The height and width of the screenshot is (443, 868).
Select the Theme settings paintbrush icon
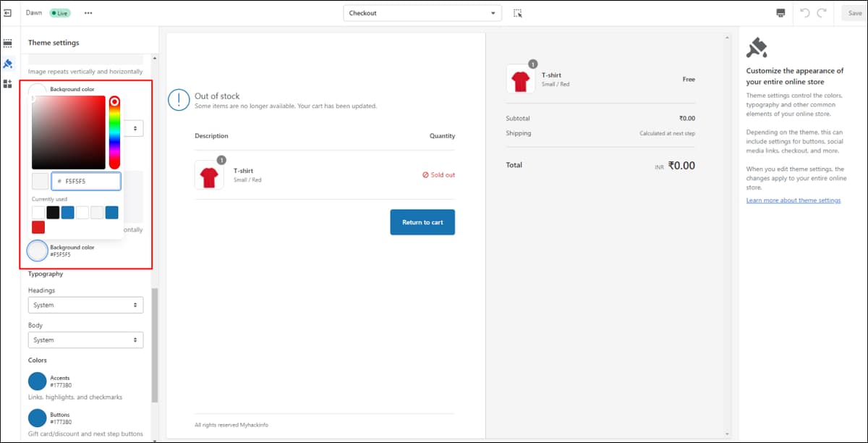pos(7,64)
